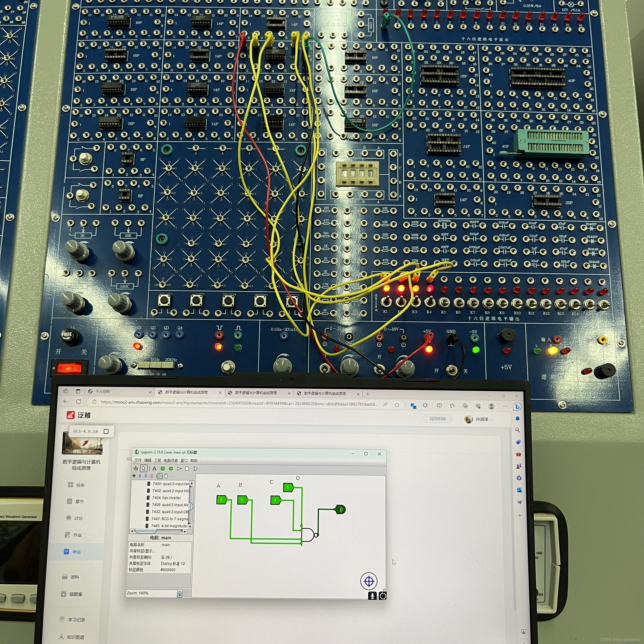The width and height of the screenshot is (644, 644).
Task: Pick the input pin tool (green square)
Action: pos(163,468)
